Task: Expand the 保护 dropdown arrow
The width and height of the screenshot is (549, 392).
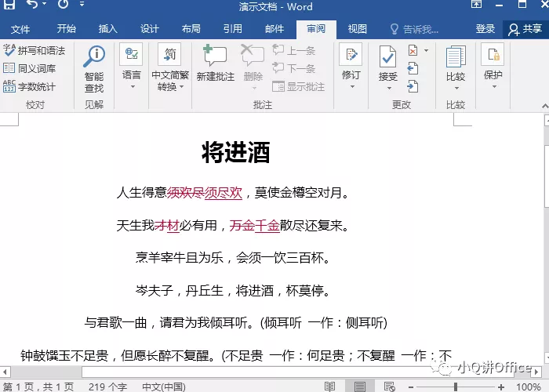Action: (494, 87)
